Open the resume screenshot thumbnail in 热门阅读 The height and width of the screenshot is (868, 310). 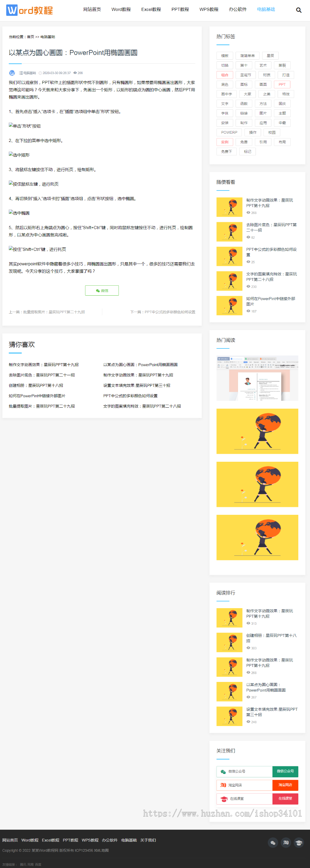coord(257,378)
